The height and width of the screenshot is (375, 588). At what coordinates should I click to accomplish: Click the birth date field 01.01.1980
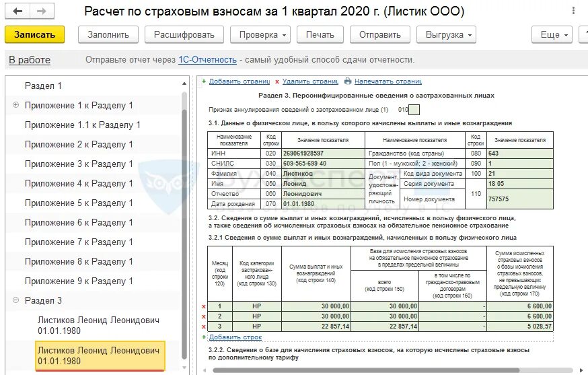click(x=323, y=204)
